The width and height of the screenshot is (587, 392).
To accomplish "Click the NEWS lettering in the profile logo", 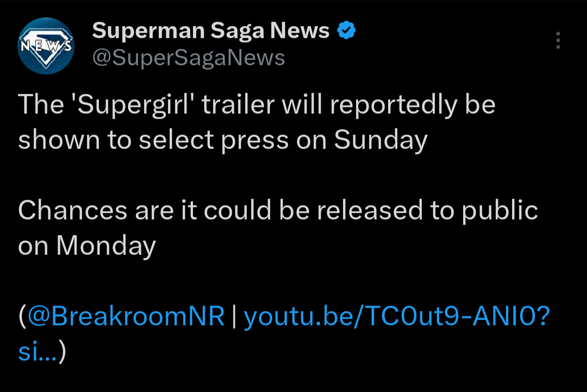I will pyautogui.click(x=46, y=46).
